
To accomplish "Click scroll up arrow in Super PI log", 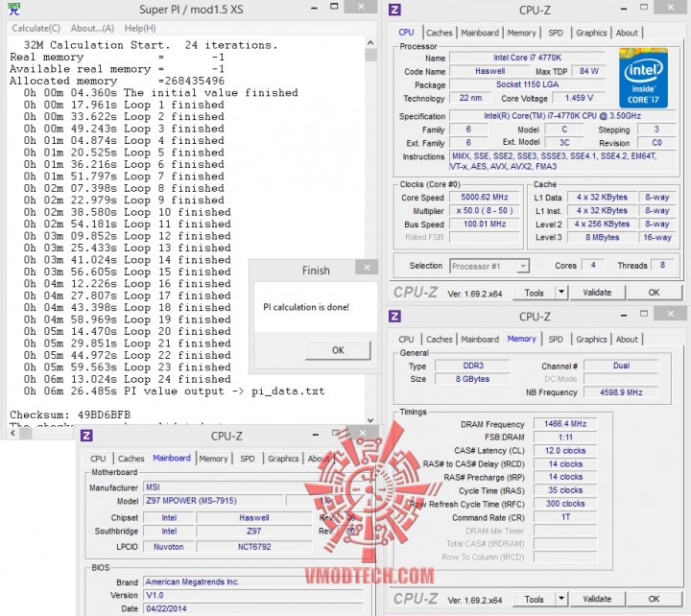I will point(370,43).
